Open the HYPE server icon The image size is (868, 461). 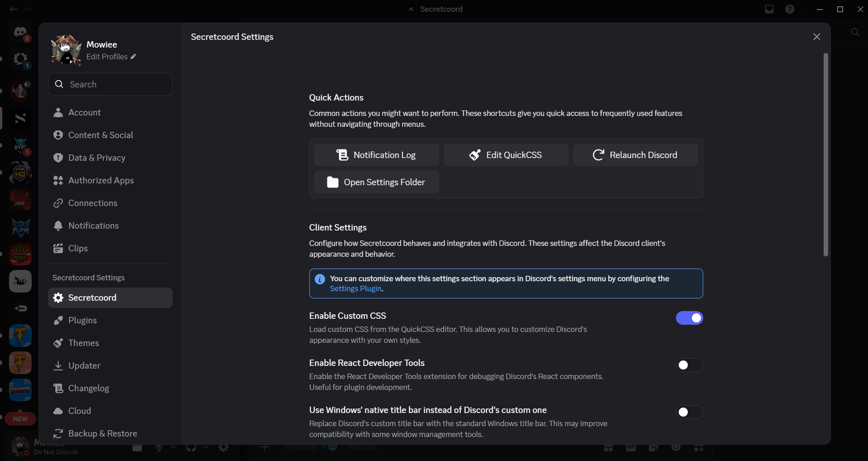click(20, 145)
